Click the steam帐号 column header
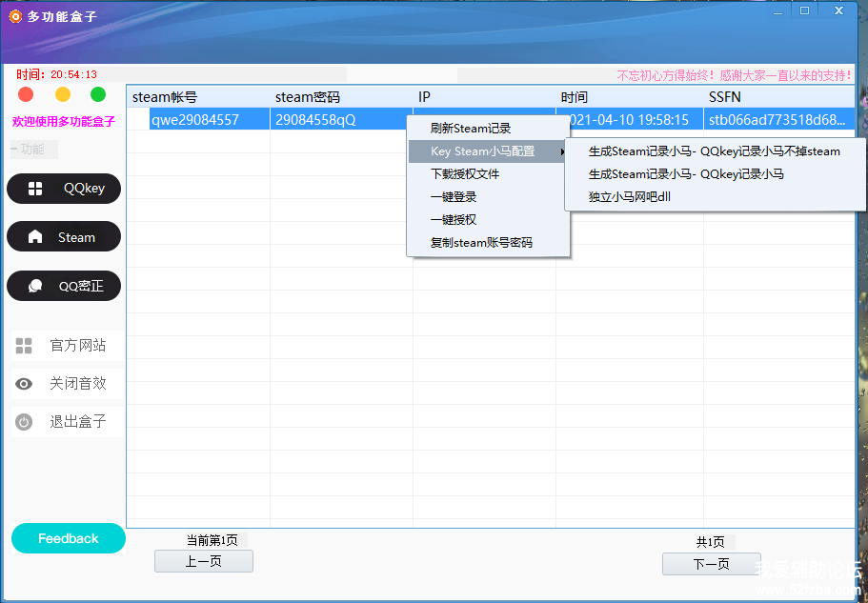 (165, 97)
